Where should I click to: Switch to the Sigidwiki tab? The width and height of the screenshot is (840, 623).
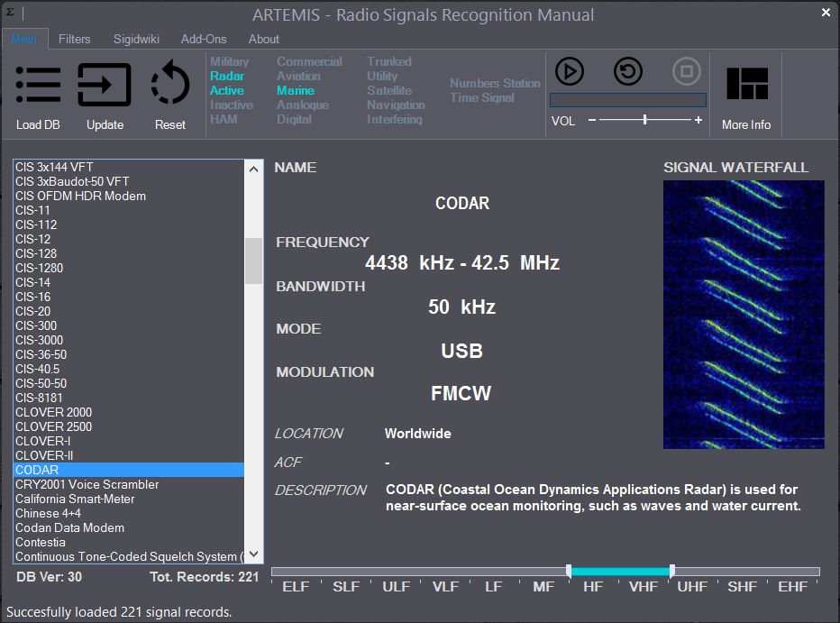click(x=135, y=40)
